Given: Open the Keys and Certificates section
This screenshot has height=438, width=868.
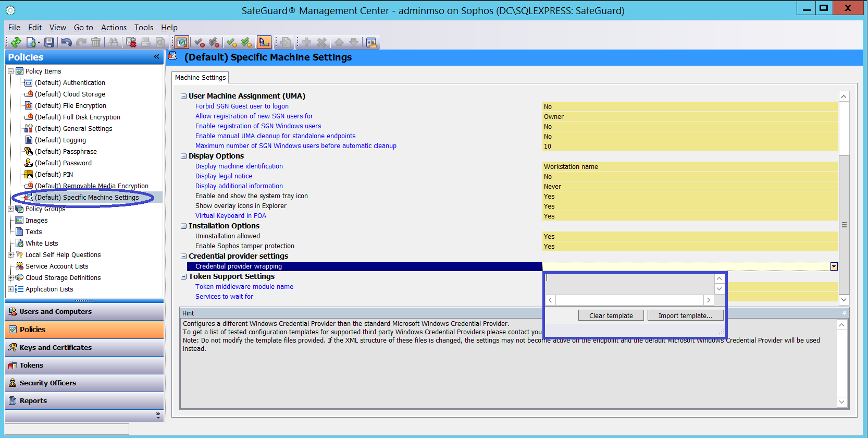Looking at the screenshot, I should click(84, 348).
